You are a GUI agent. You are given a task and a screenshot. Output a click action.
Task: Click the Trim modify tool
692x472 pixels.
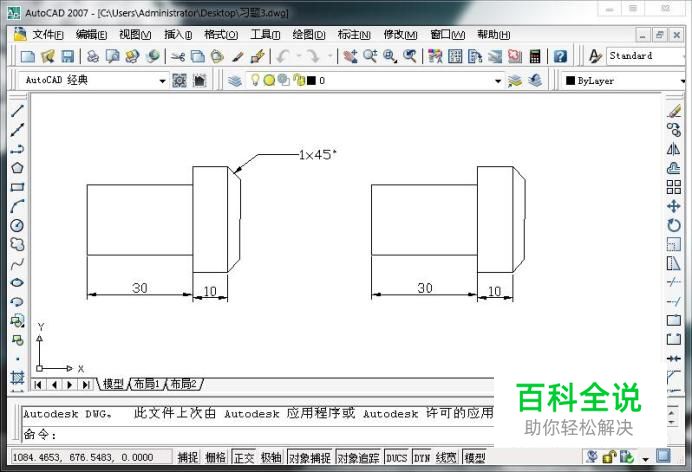(x=673, y=283)
